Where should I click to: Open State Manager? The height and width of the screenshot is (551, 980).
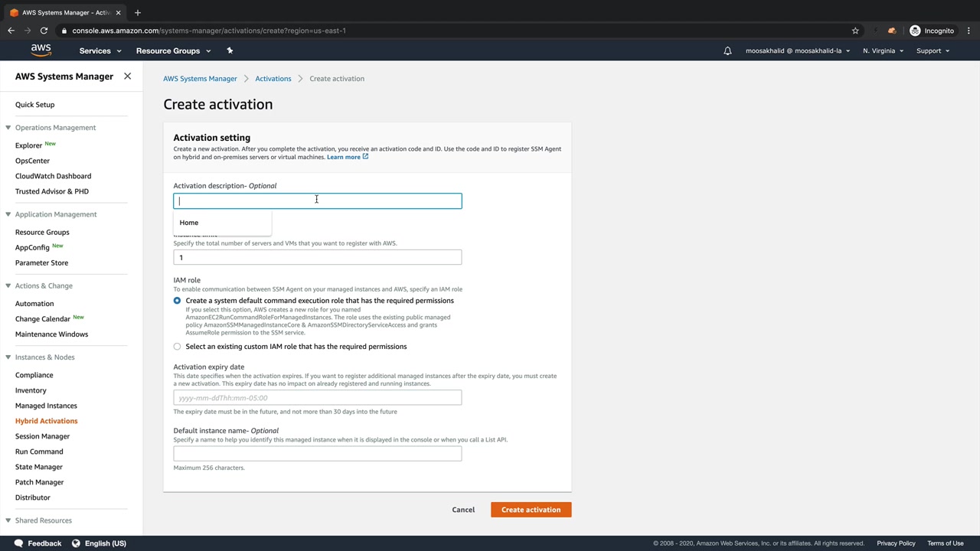(39, 467)
